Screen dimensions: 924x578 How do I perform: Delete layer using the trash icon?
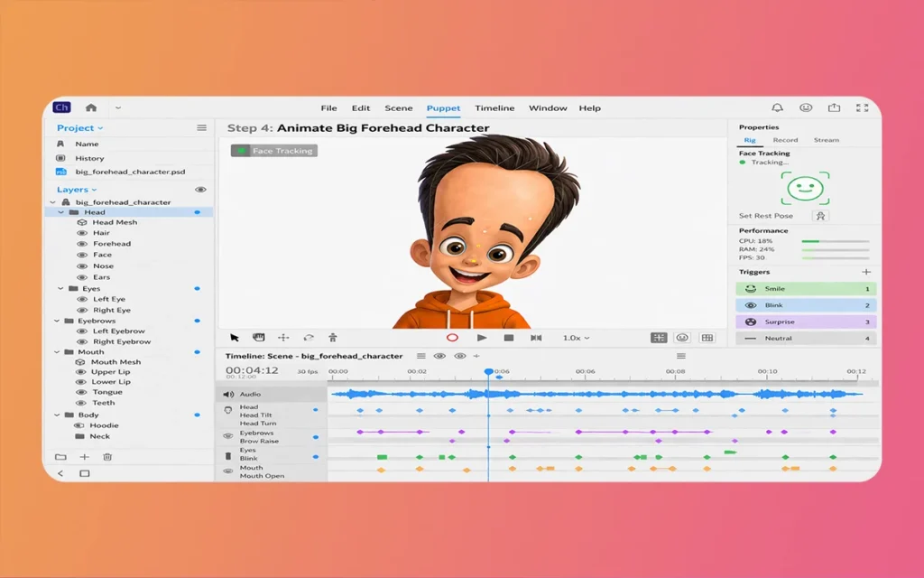[x=107, y=457]
